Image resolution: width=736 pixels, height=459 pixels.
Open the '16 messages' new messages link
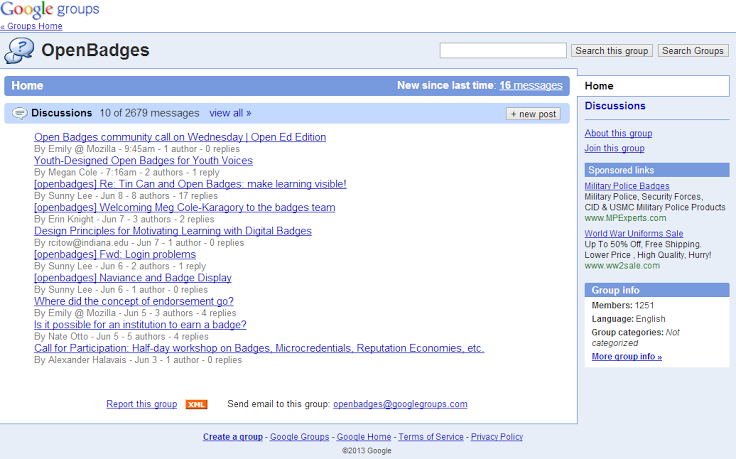point(531,86)
